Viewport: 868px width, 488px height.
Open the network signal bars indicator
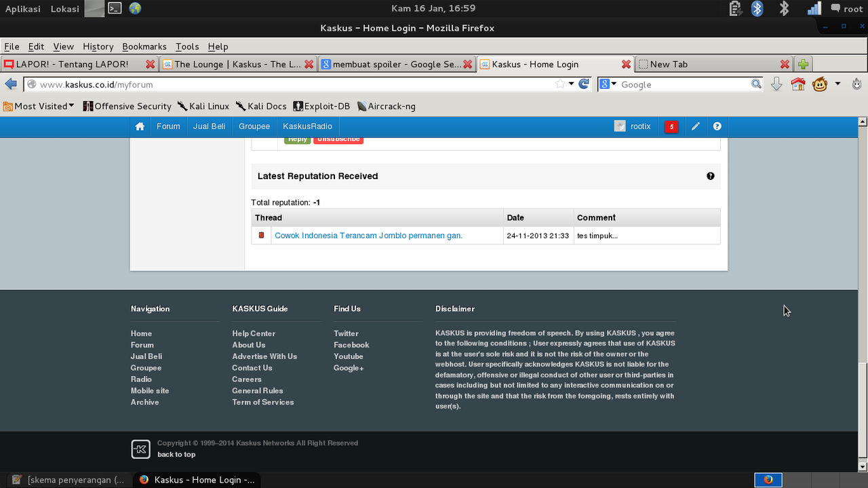pos(814,8)
